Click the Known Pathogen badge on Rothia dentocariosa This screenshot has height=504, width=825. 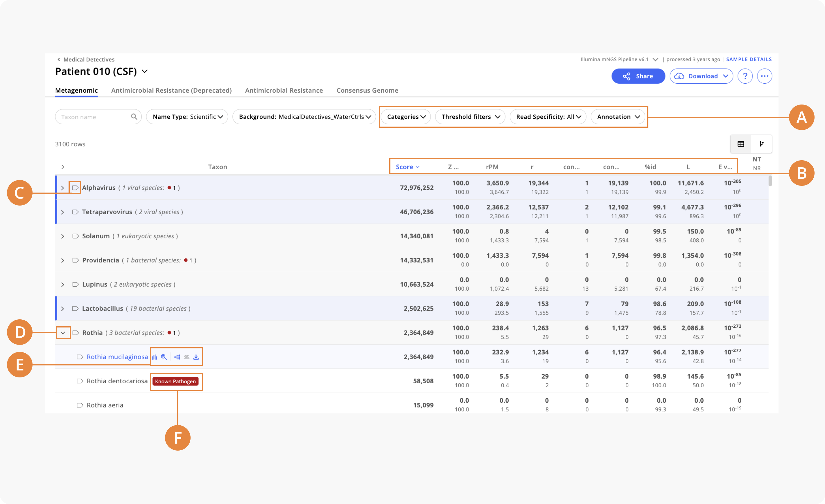coord(175,381)
